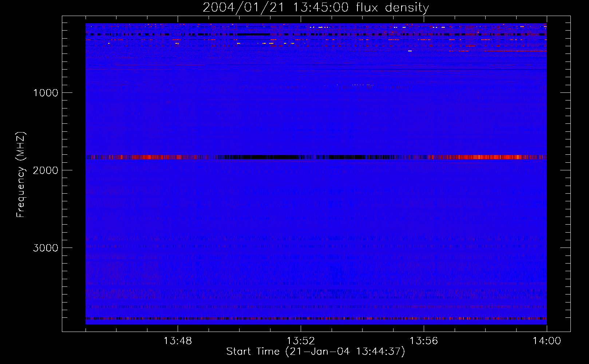Click the 1000 frequency tick label
Screen dimensions: 589x364
(x=46, y=93)
